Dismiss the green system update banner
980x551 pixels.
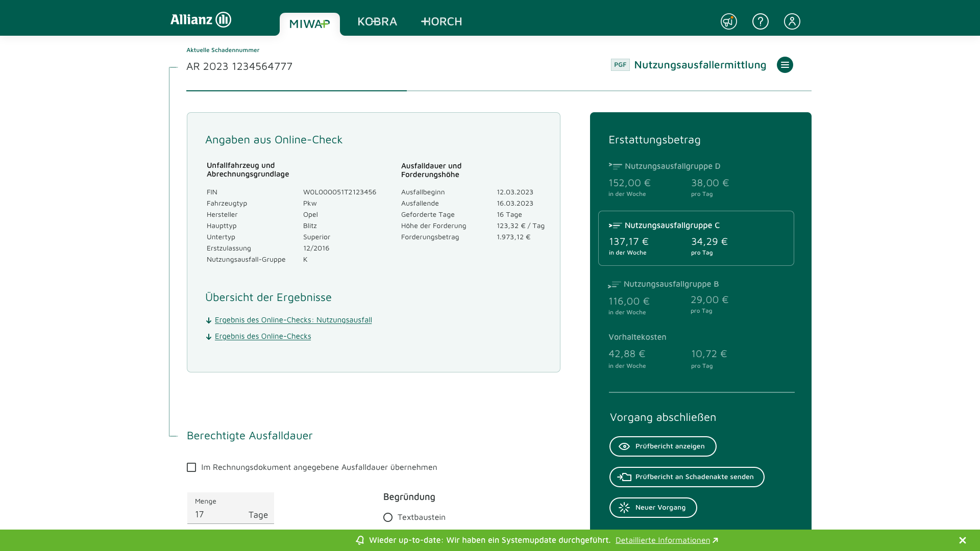962,540
